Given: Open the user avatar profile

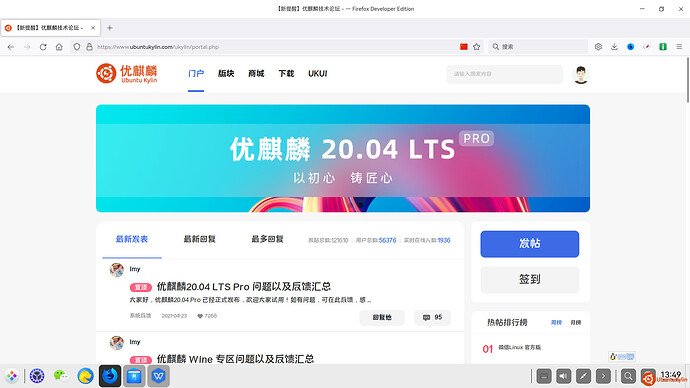Looking at the screenshot, I should (x=581, y=74).
